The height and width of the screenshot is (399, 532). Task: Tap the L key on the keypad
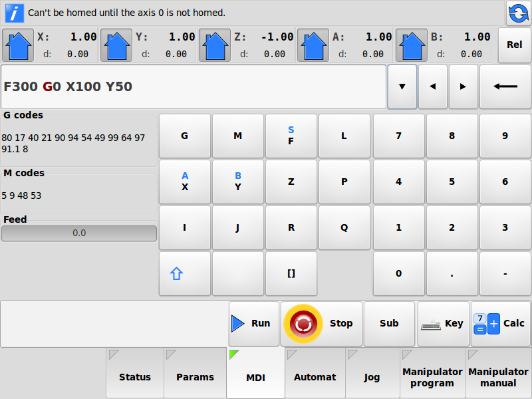pos(344,136)
